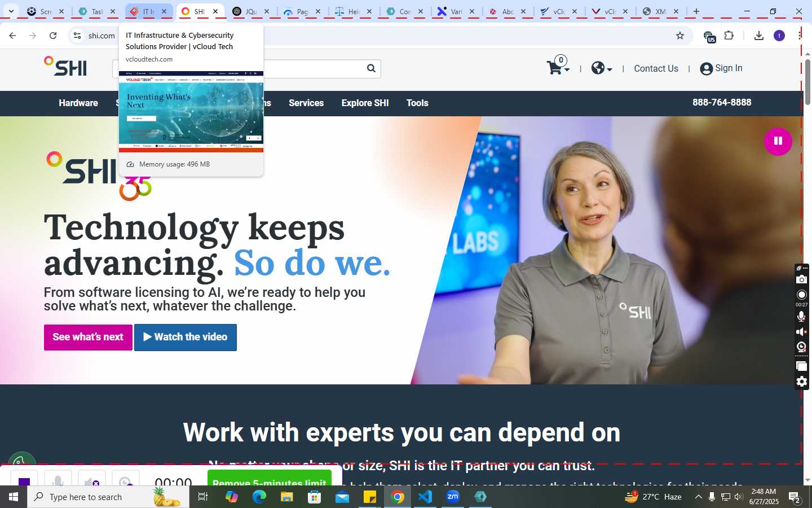Open the Tools menu
812x508 pixels.
pyautogui.click(x=417, y=103)
